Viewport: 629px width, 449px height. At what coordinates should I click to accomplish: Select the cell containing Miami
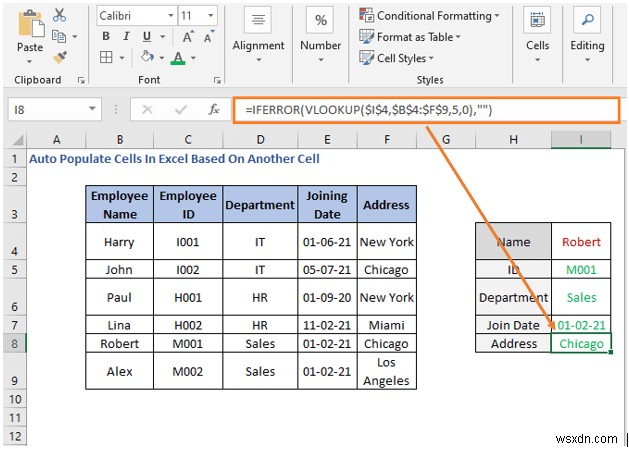[387, 325]
